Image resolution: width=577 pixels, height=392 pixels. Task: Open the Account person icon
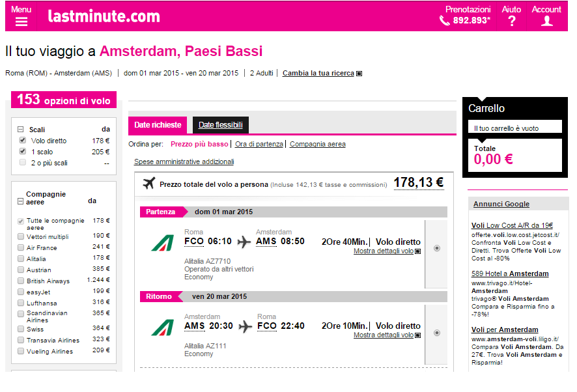point(547,21)
